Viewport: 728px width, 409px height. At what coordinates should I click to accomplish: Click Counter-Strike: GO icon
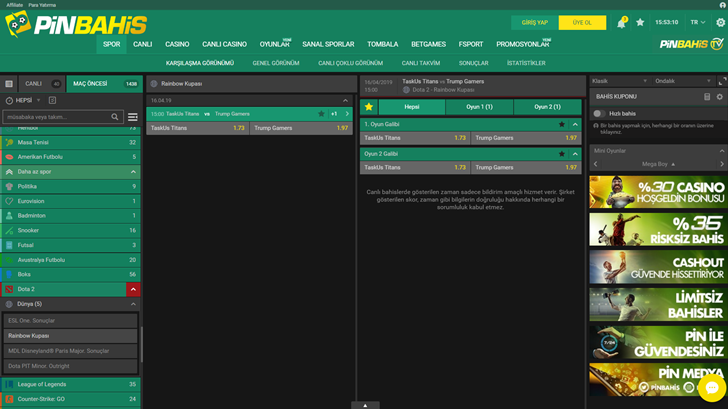click(9, 399)
